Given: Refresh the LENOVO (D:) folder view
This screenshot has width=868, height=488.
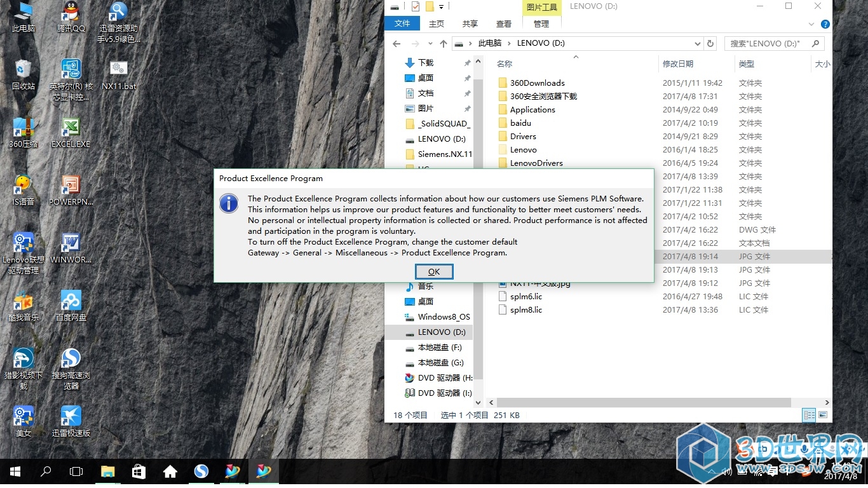Looking at the screenshot, I should [710, 43].
